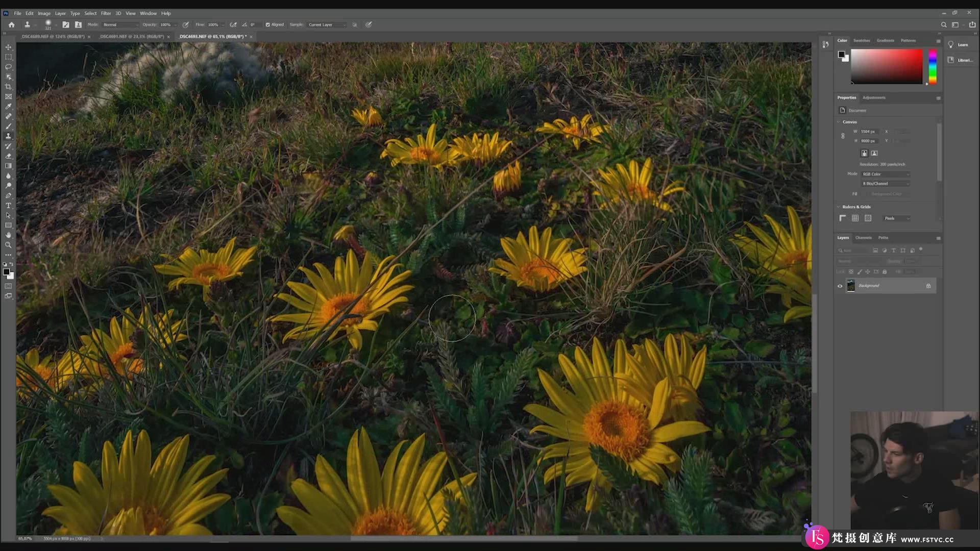Switch to the Swatches tab
980x551 pixels.
[862, 40]
